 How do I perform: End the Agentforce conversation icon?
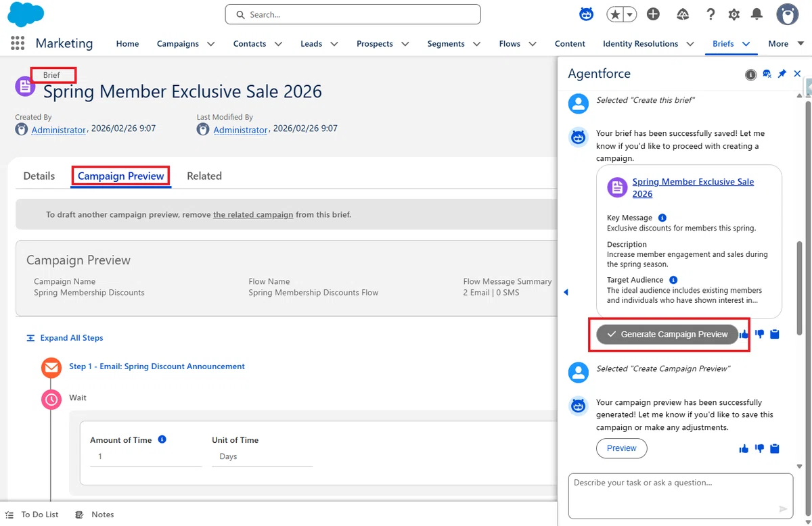(767, 74)
